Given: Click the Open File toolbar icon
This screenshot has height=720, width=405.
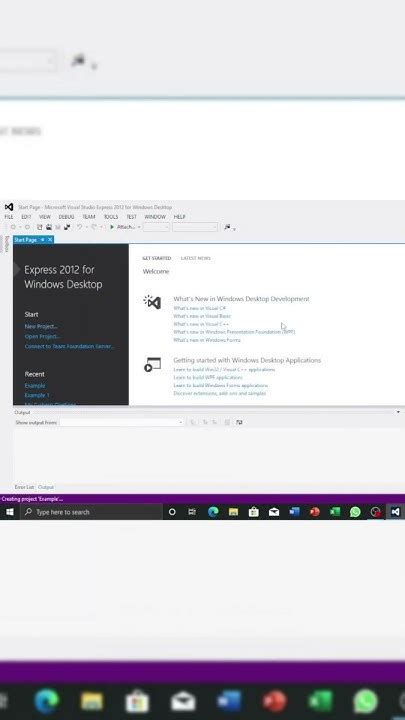Looking at the screenshot, I should tap(49, 227).
